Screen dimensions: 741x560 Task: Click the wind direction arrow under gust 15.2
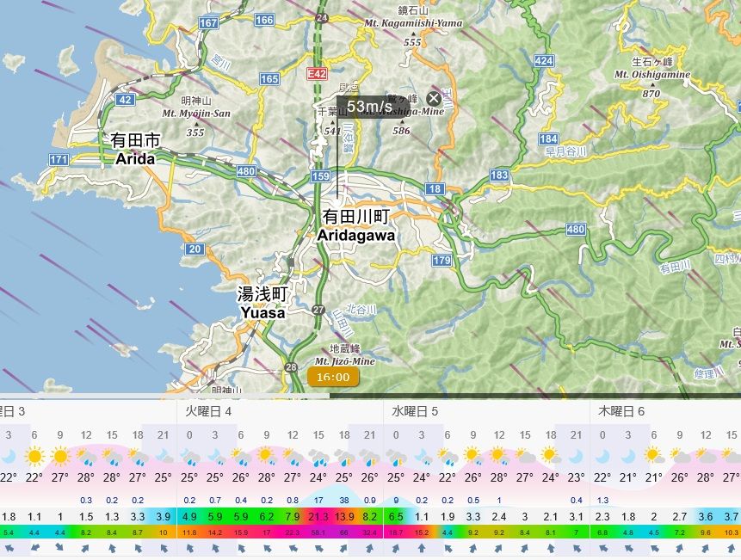(x=422, y=549)
